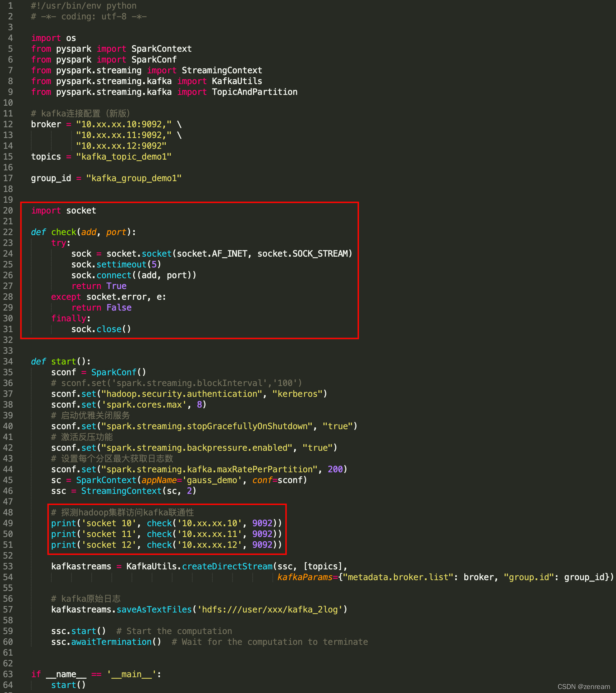
Task: Click the string "metadata.broker.list"
Action: tap(398, 577)
